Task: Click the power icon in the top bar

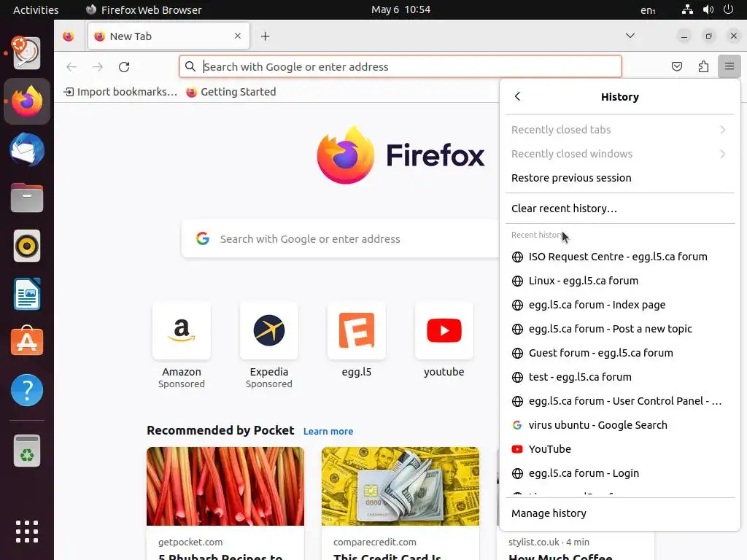Action: [x=729, y=9]
